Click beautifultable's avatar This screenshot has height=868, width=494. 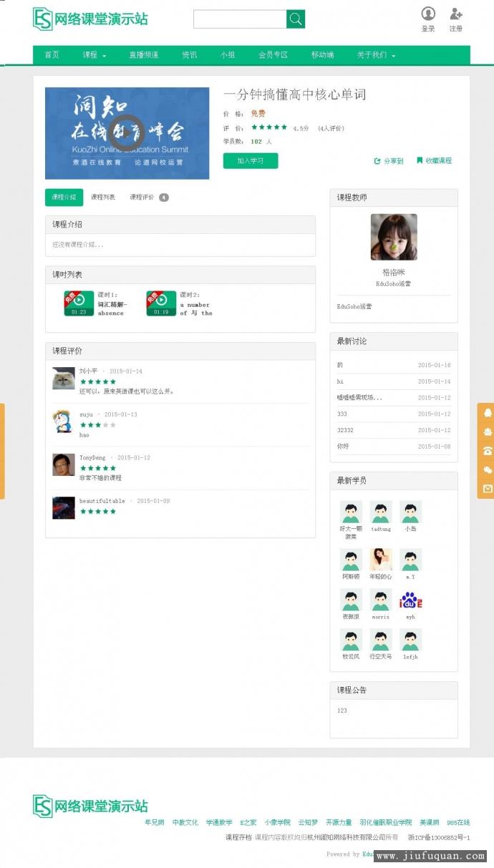[x=64, y=507]
